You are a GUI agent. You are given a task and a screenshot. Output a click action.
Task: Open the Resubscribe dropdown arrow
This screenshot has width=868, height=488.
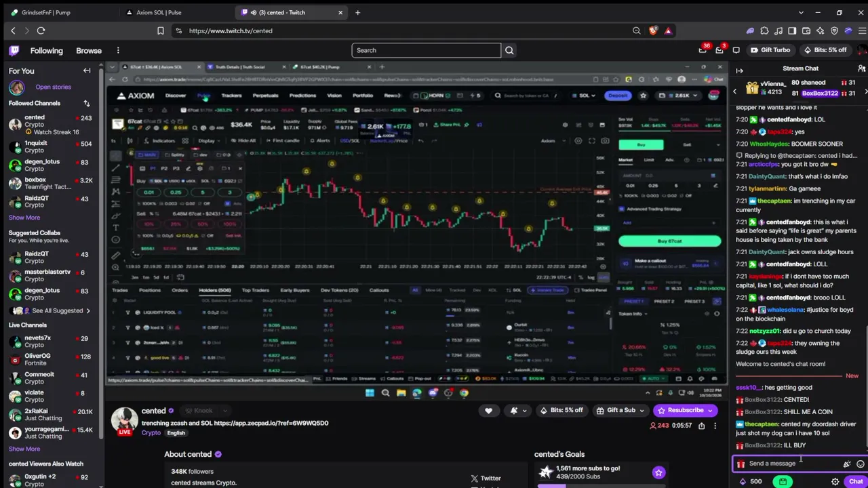(x=710, y=411)
